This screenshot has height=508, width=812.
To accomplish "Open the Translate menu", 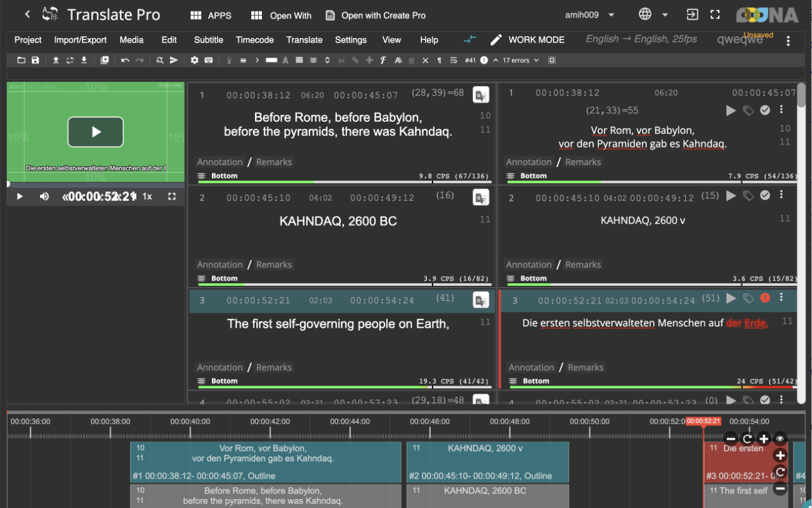I will pyautogui.click(x=304, y=39).
